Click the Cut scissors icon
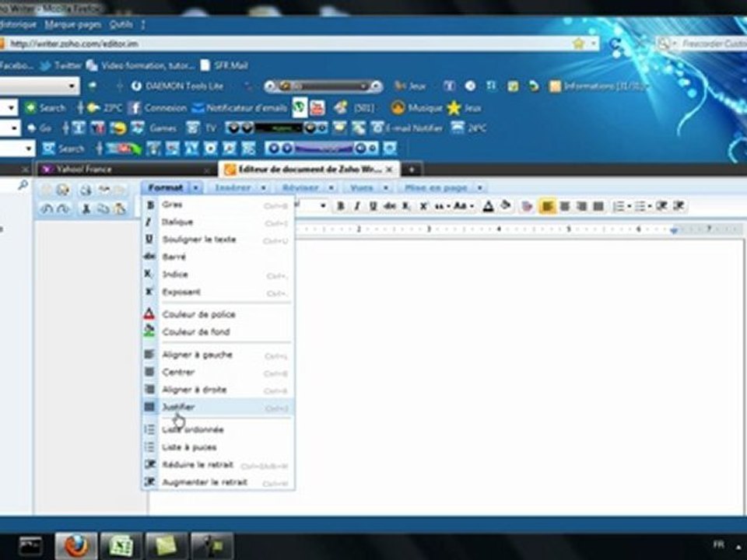Viewport: 747px width, 560px height. (x=86, y=208)
